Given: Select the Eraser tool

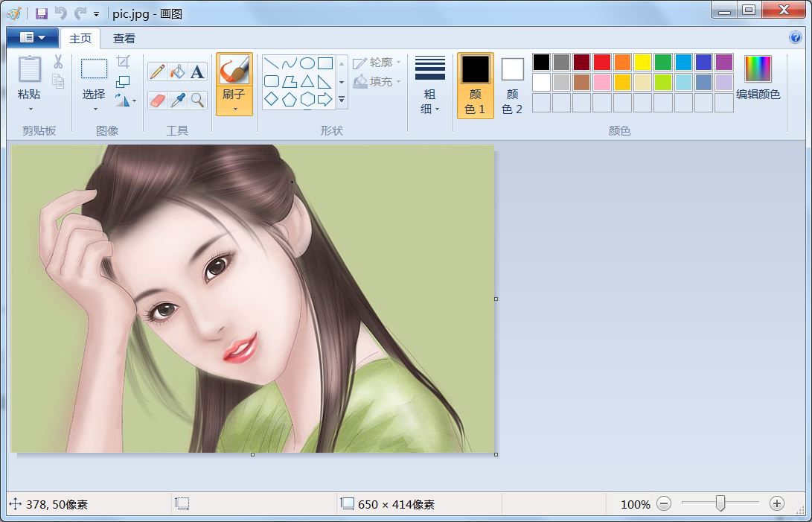Looking at the screenshot, I should pyautogui.click(x=157, y=100).
